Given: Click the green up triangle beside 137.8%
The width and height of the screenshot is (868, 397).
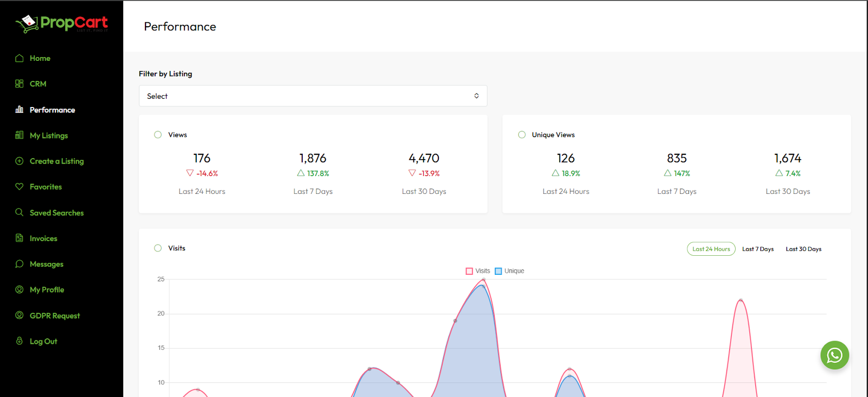Looking at the screenshot, I should [301, 173].
